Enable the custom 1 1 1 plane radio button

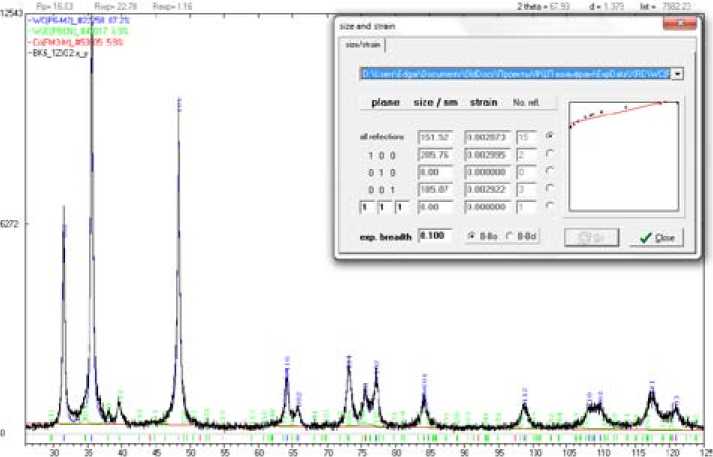pyautogui.click(x=549, y=206)
